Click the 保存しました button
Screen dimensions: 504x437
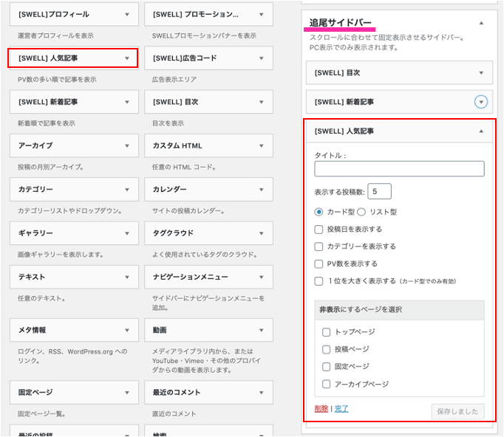tap(457, 412)
